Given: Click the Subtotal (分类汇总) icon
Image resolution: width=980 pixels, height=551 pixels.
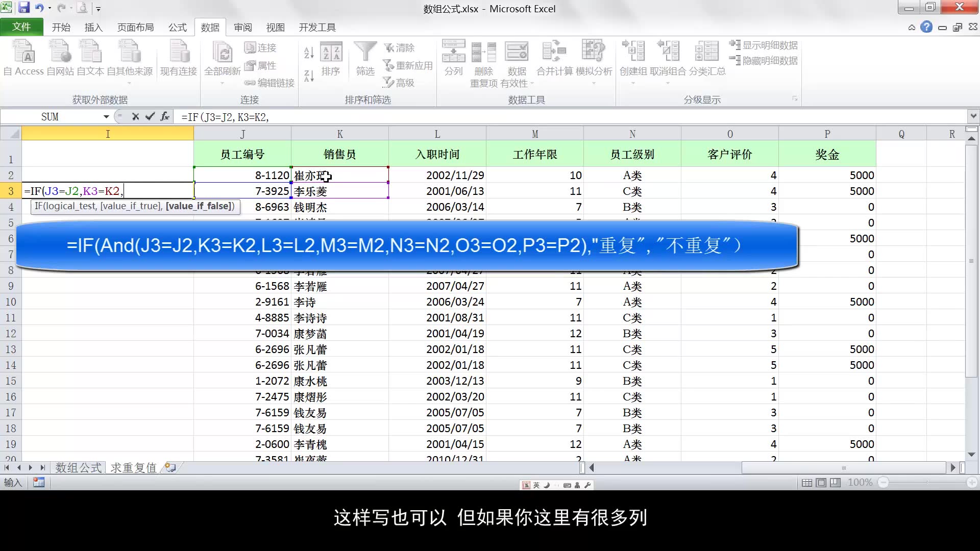Looking at the screenshot, I should tap(707, 58).
